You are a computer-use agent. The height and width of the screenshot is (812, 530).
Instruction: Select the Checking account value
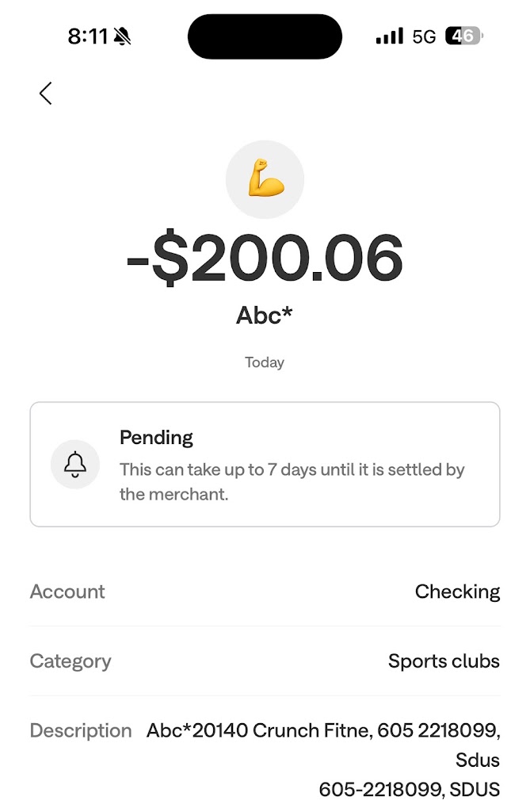457,592
